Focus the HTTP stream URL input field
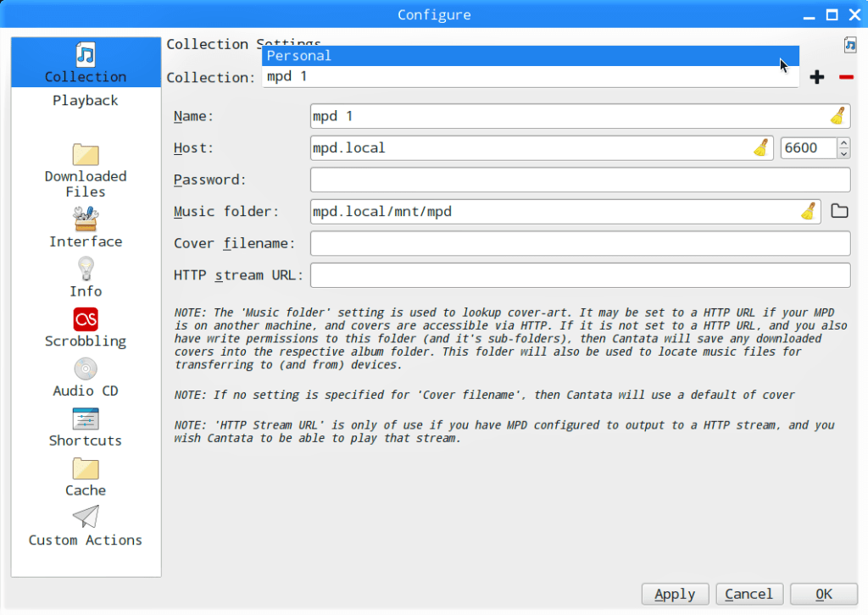868x615 pixels. 580,274
